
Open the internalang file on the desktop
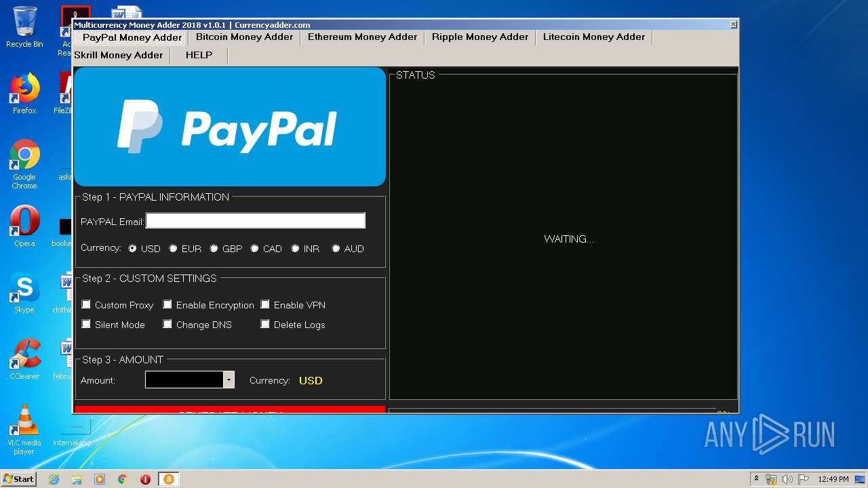(75, 432)
